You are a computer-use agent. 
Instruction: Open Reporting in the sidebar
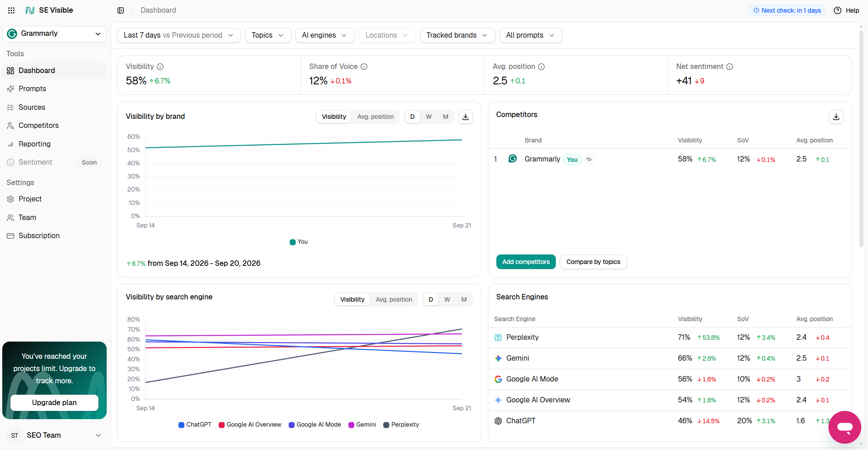coord(54,144)
